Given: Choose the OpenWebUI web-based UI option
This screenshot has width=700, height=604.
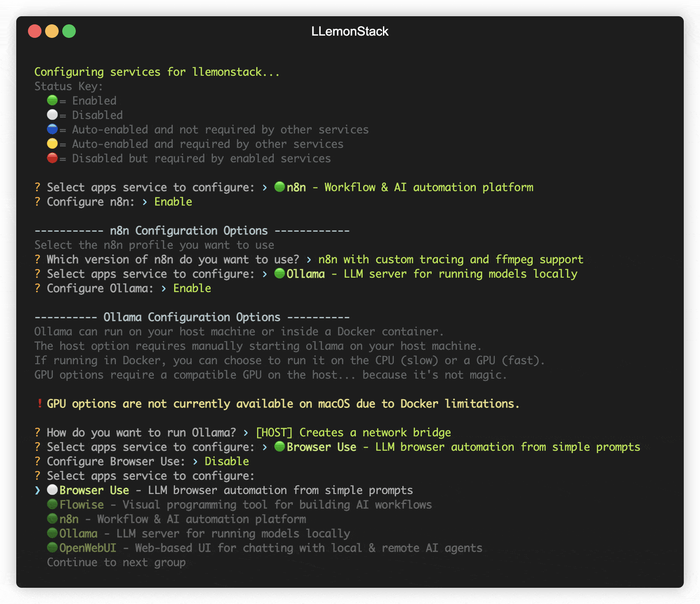Looking at the screenshot, I should [265, 548].
